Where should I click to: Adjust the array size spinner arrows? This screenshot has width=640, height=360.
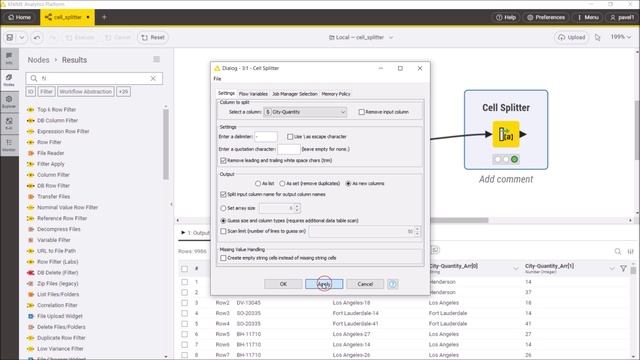(297, 208)
